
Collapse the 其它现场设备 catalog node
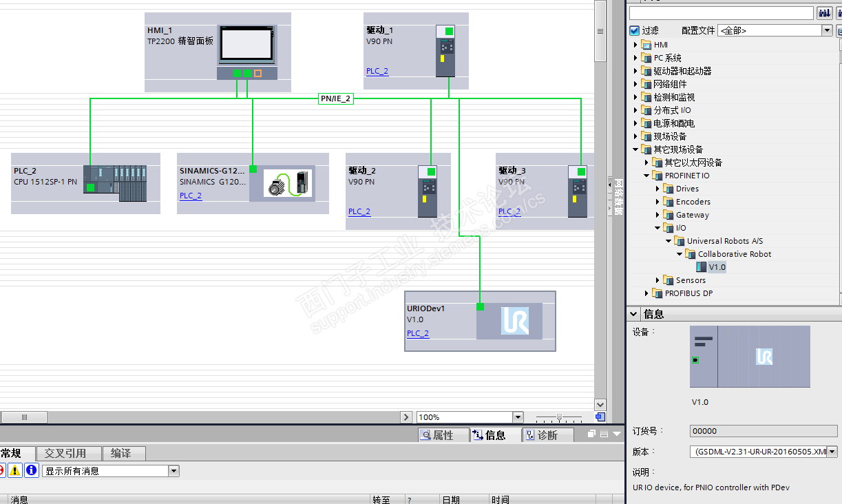coord(635,149)
